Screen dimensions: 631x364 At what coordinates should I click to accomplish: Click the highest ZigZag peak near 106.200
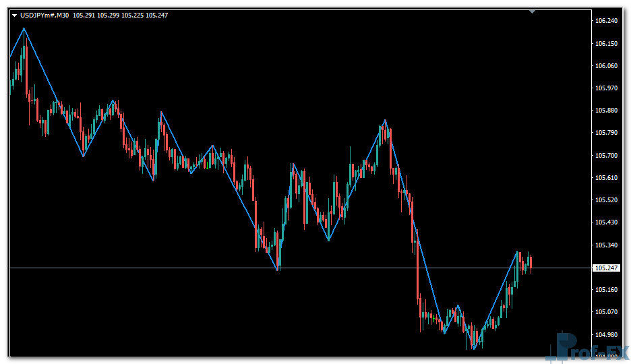click(x=24, y=28)
